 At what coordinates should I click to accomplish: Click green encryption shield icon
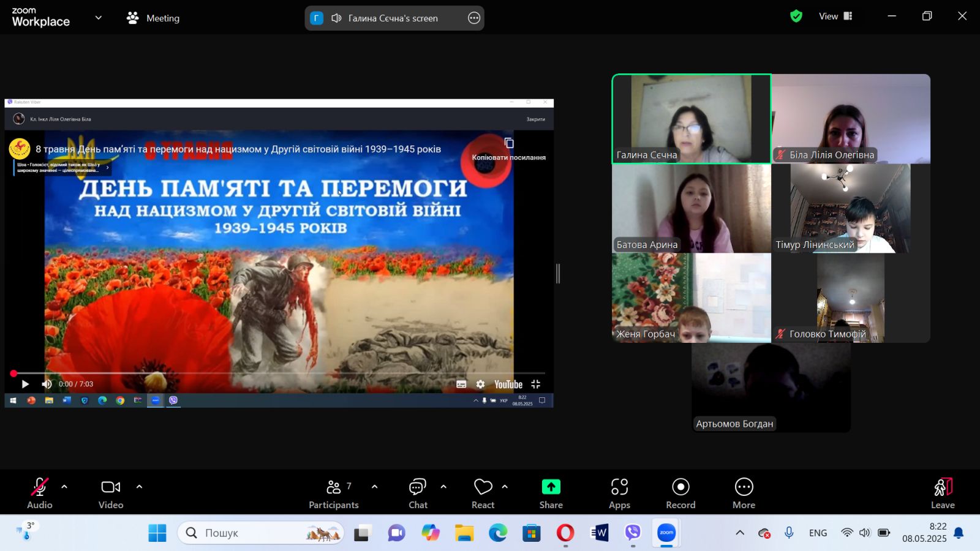point(796,17)
